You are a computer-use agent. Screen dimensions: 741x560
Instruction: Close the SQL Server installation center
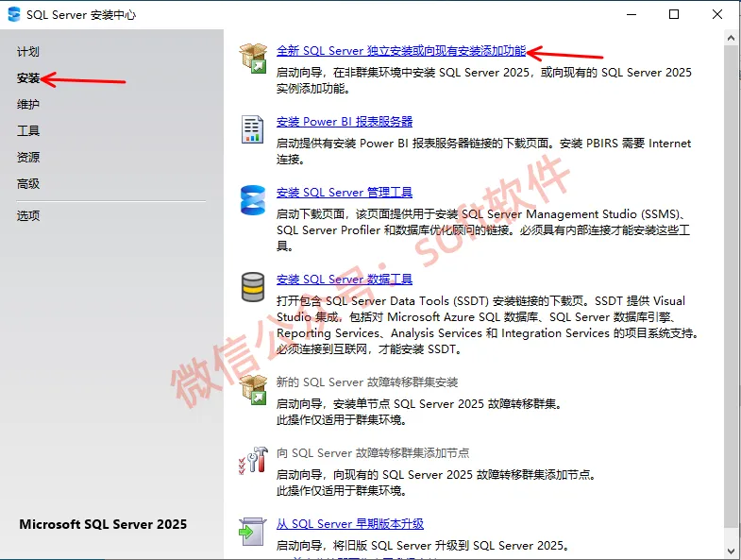click(716, 14)
